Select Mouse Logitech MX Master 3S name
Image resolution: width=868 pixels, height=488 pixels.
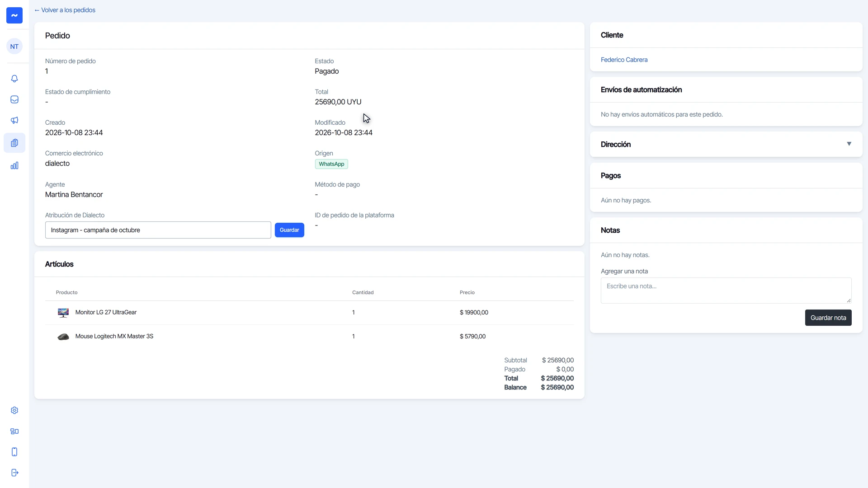coord(114,336)
